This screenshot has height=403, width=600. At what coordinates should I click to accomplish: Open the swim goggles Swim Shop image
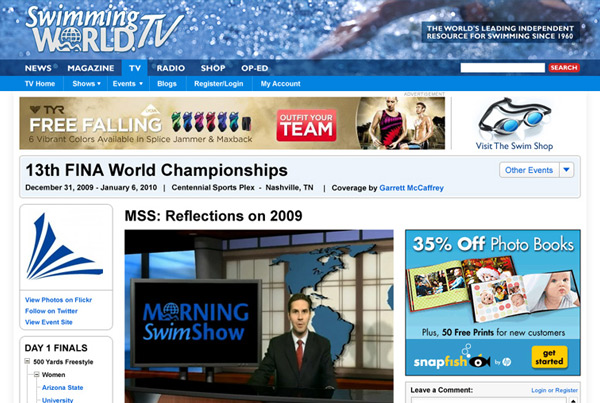514,118
